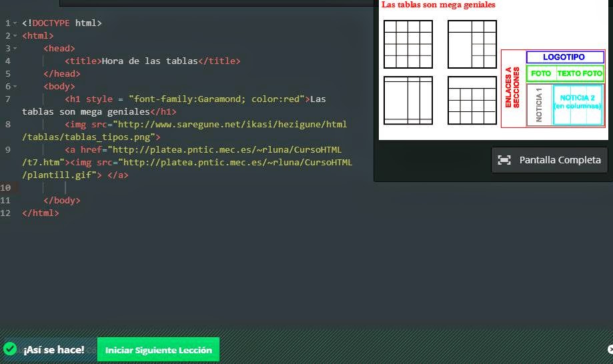Click the table types image in preview
Screen dimensions: 613x364
point(440,73)
